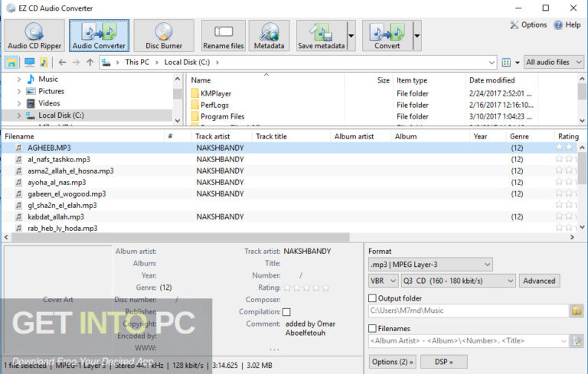Select al_nafs_tashko.mp3 in file list

click(59, 159)
